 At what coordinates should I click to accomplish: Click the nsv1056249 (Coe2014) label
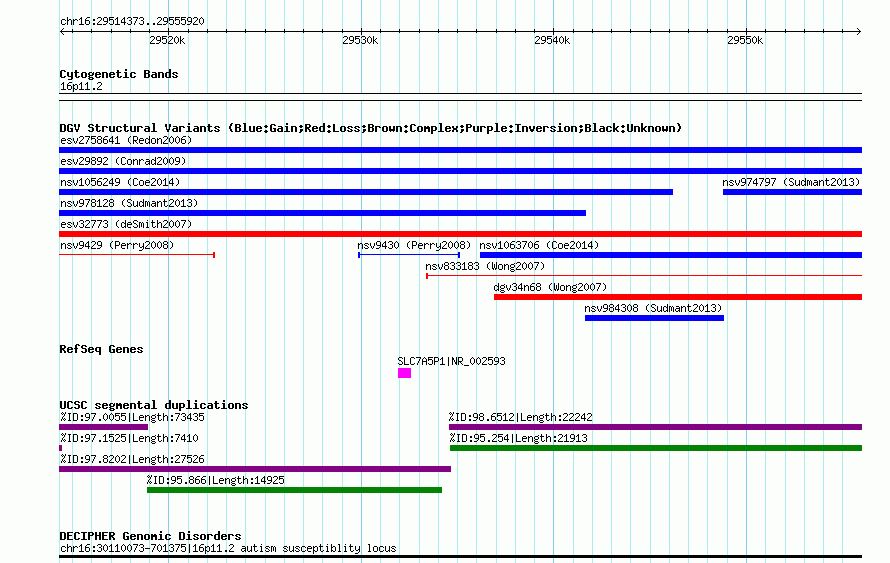tap(120, 182)
